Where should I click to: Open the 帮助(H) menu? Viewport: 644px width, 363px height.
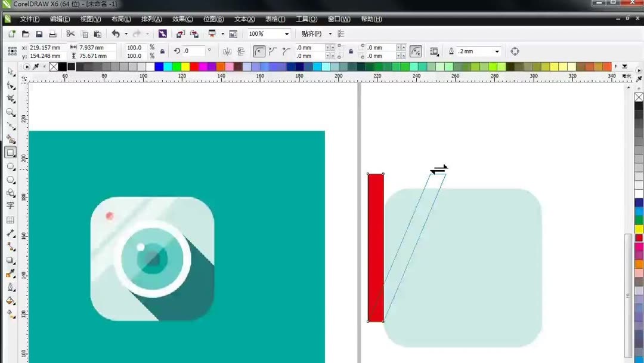tap(371, 19)
